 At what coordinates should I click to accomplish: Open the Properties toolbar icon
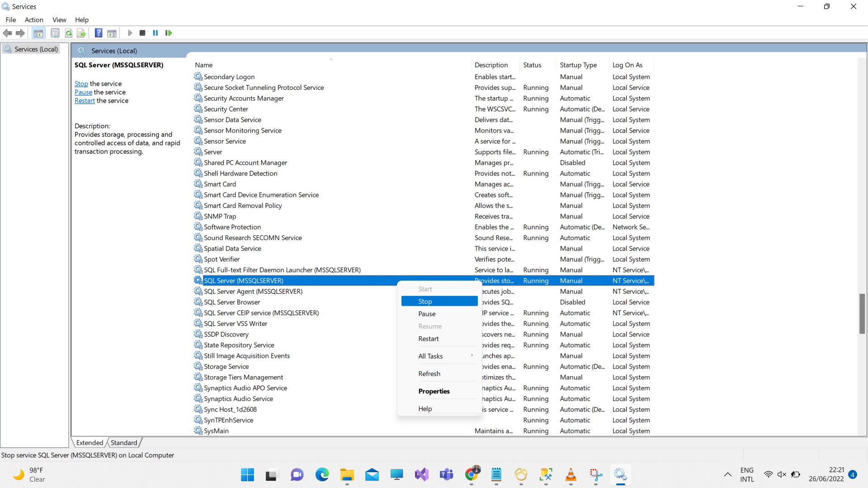point(55,33)
